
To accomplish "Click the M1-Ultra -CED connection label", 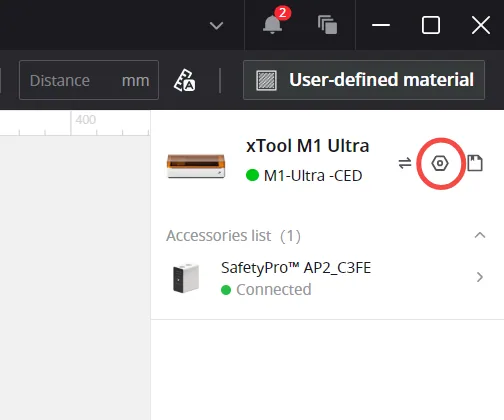I will [x=313, y=176].
